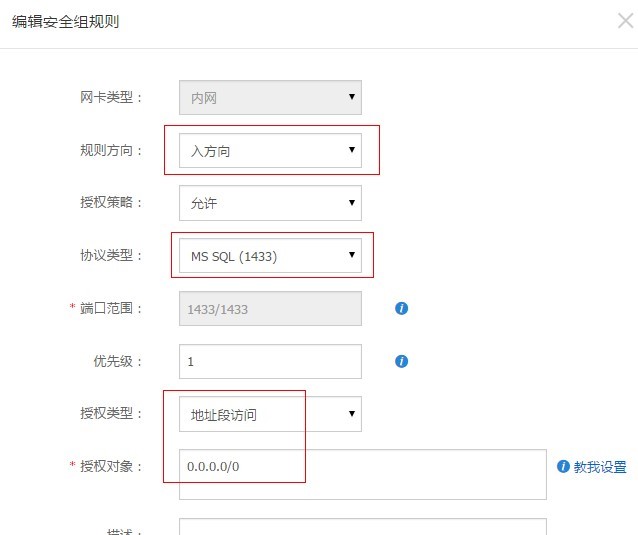Viewport: 638px width, 535px height.
Task: Open the 网卡类型 dropdown showing 内网
Action: coord(270,98)
